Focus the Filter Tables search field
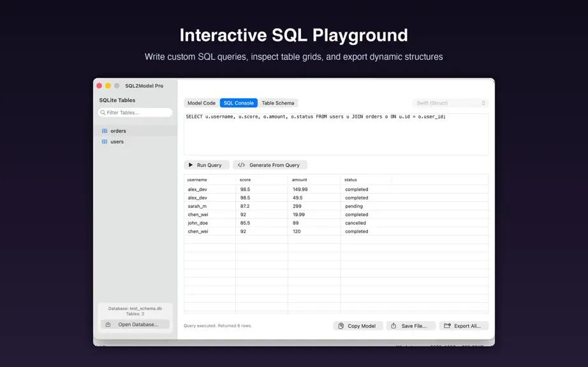Viewport: 588px width, 367px height. (135, 112)
